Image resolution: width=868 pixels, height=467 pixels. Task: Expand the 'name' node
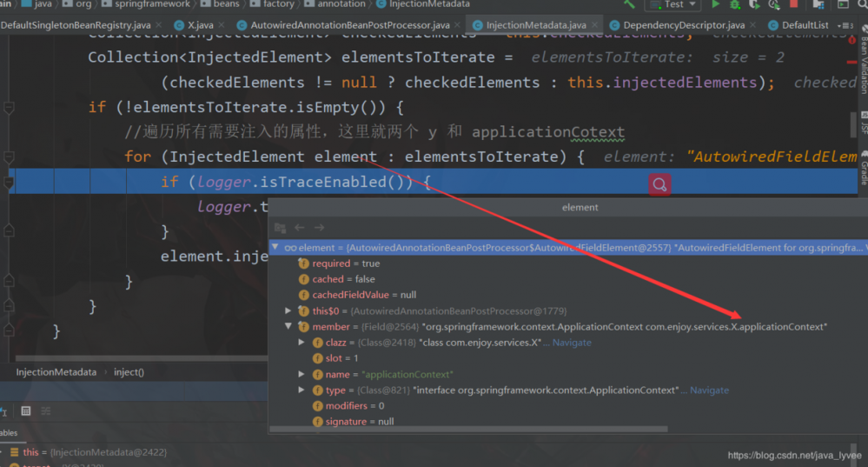(301, 374)
